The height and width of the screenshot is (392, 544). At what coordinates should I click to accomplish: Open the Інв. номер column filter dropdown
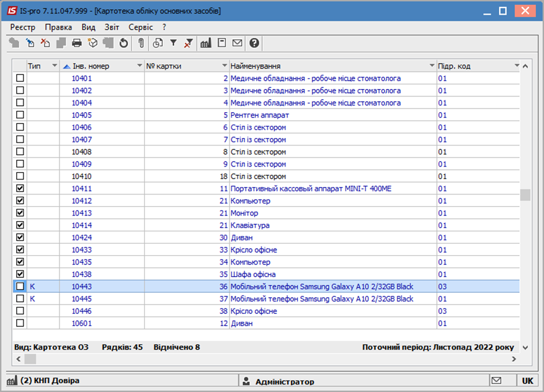(140, 66)
